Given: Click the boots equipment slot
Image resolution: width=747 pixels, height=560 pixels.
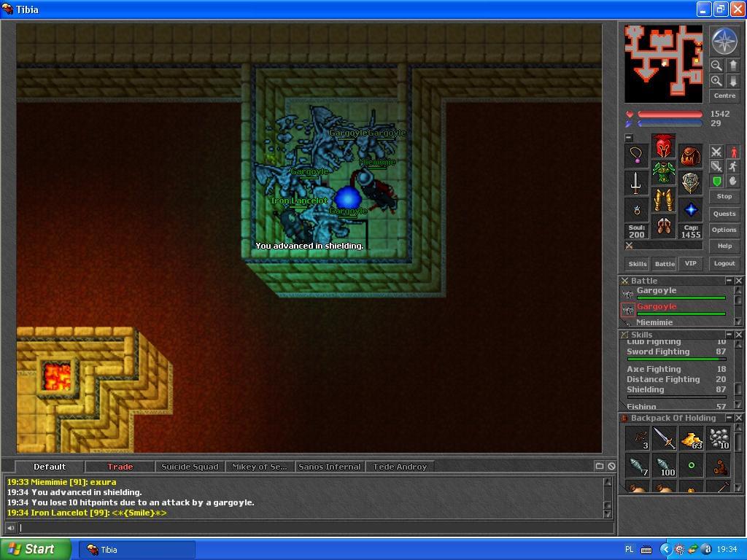Looking at the screenshot, I should [x=664, y=226].
